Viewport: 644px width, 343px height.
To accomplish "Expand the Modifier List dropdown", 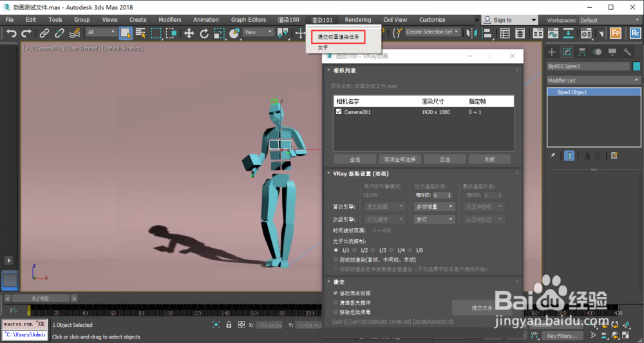I will click(x=594, y=80).
